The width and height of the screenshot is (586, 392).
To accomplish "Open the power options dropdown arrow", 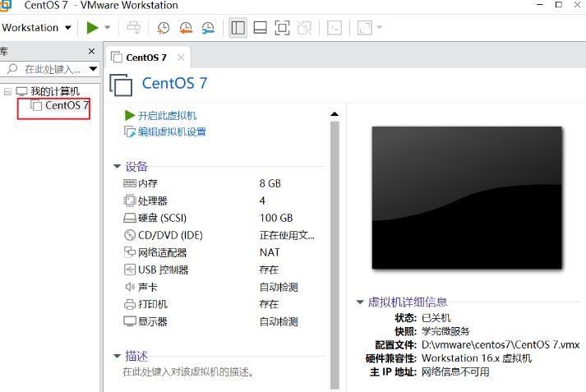I will coord(108,28).
